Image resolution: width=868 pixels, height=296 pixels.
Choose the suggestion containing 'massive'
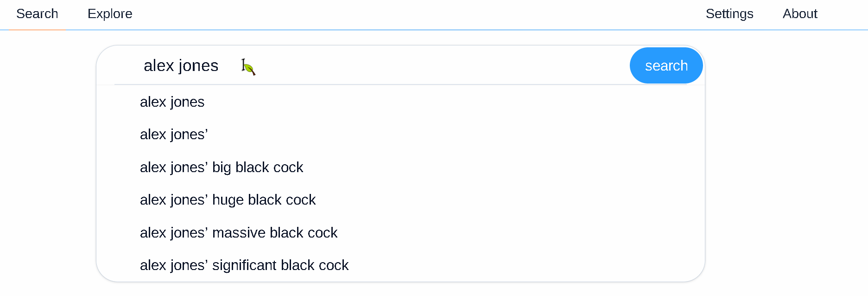pos(239,232)
